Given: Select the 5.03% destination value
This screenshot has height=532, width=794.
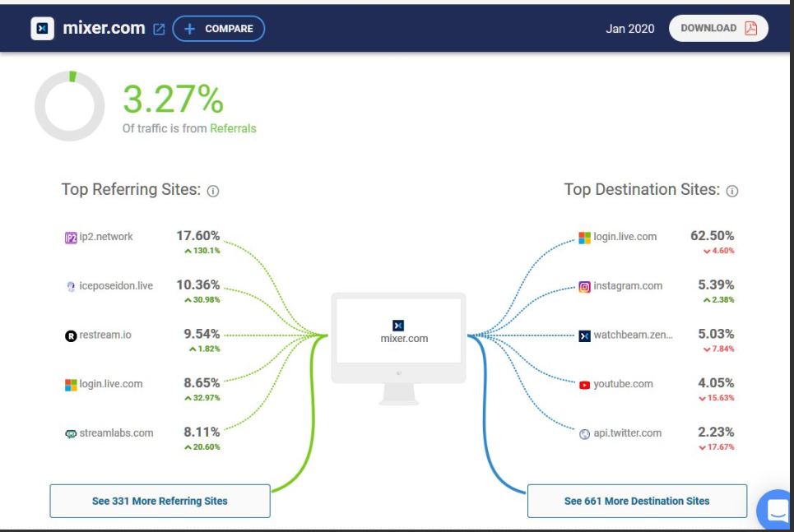Looking at the screenshot, I should 716,334.
